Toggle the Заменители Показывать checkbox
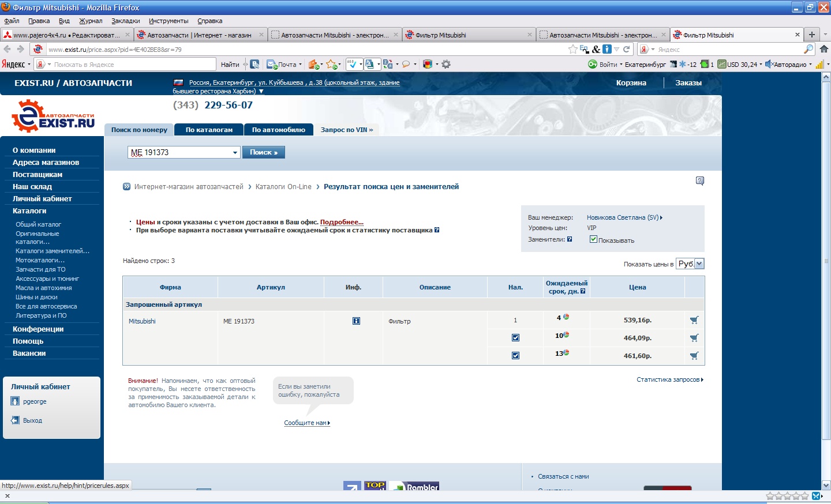 coord(593,239)
